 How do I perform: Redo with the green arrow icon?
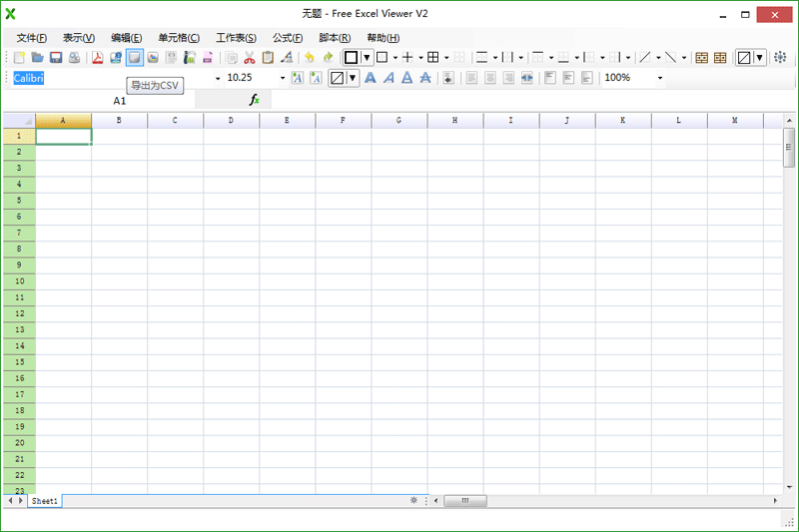pos(328,58)
